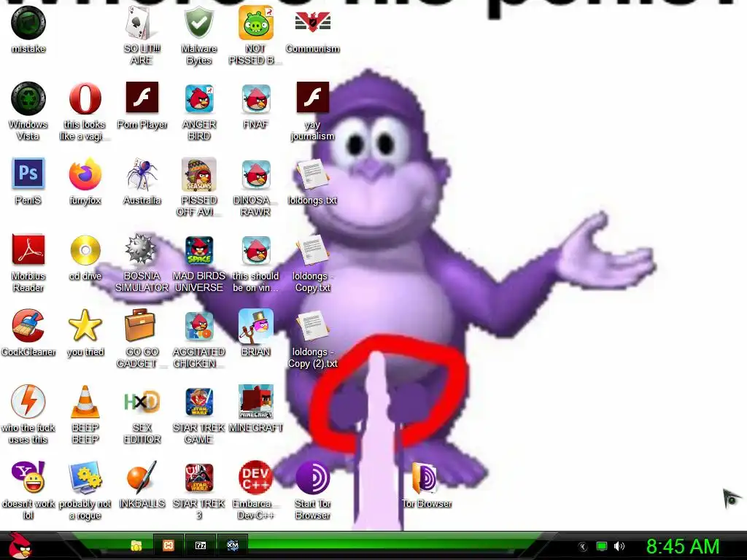
Task: Launch the CCleaner icon 'CockCleaner'
Action: click(28, 326)
